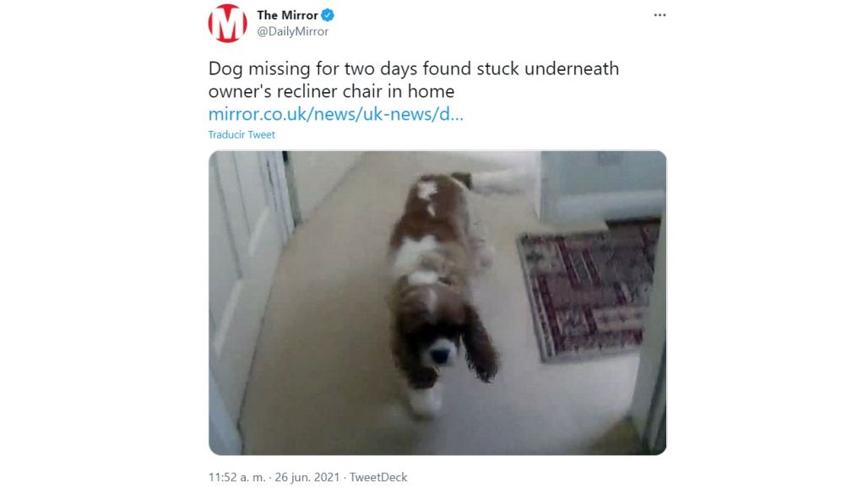Screen dimensions: 868x488
Task: Click the 11:52 a. m. timestamp
Action: click(236, 477)
